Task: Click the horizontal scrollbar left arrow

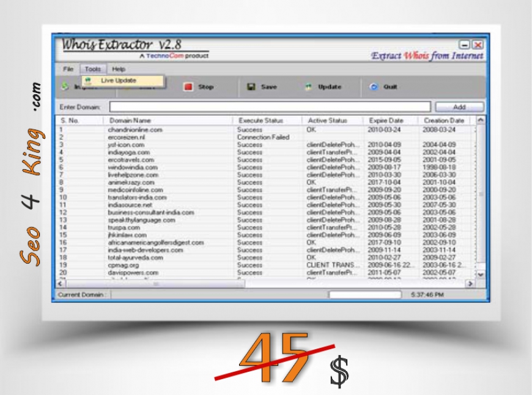Action: (x=61, y=283)
